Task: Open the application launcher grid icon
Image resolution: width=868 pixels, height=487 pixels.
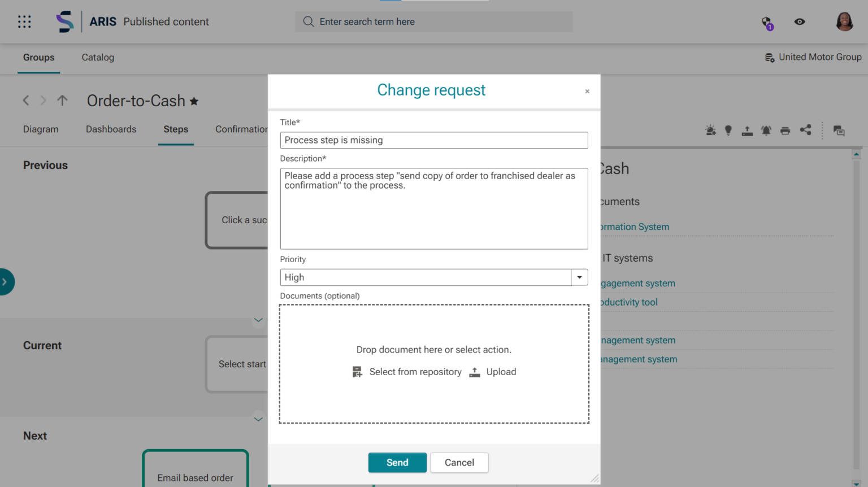Action: (24, 22)
